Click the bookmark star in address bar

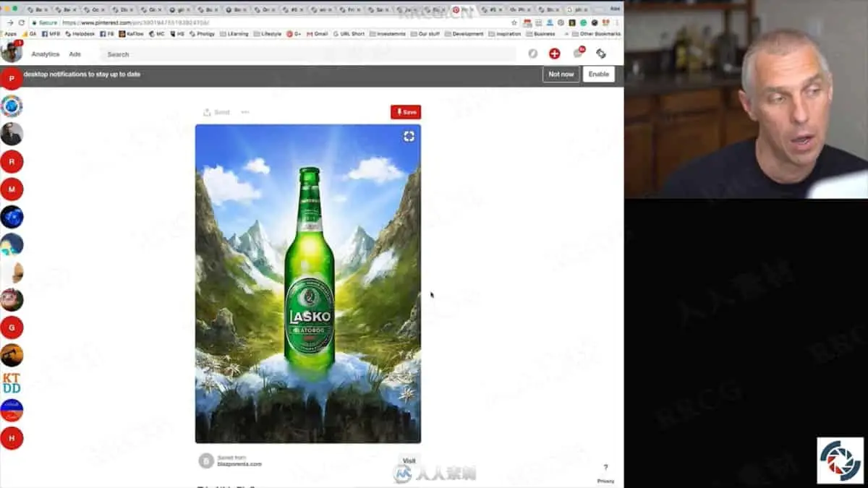click(514, 22)
